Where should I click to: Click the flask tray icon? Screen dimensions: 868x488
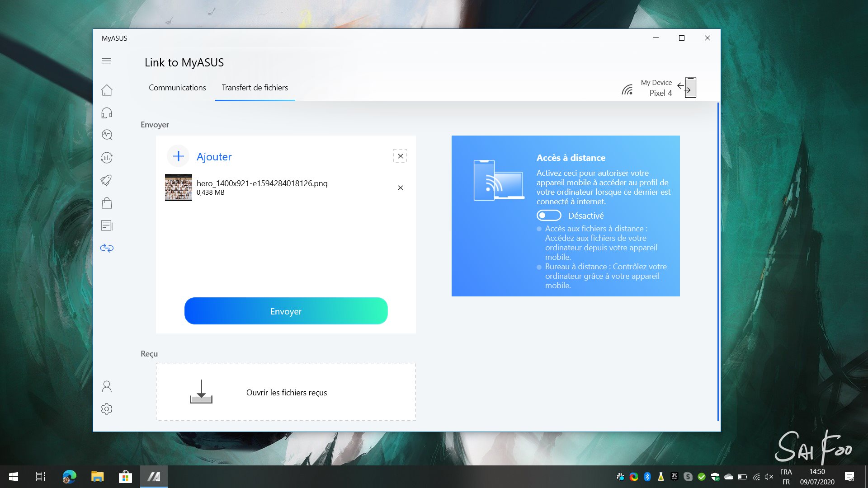pyautogui.click(x=661, y=477)
